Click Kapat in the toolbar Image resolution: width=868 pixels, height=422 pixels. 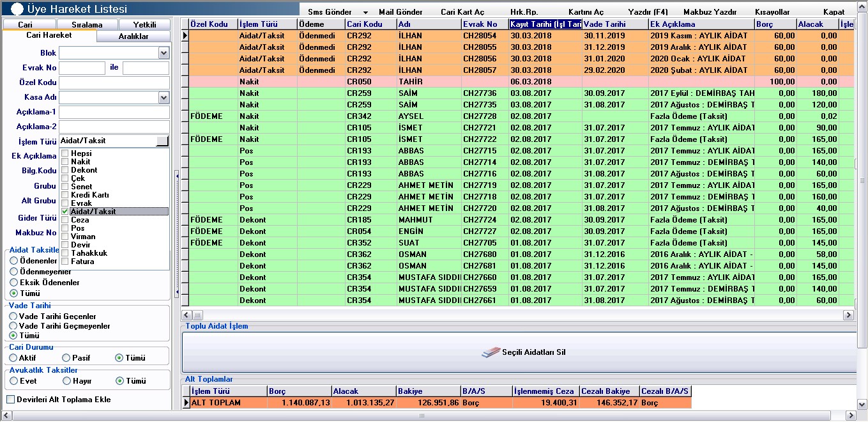[x=834, y=12]
